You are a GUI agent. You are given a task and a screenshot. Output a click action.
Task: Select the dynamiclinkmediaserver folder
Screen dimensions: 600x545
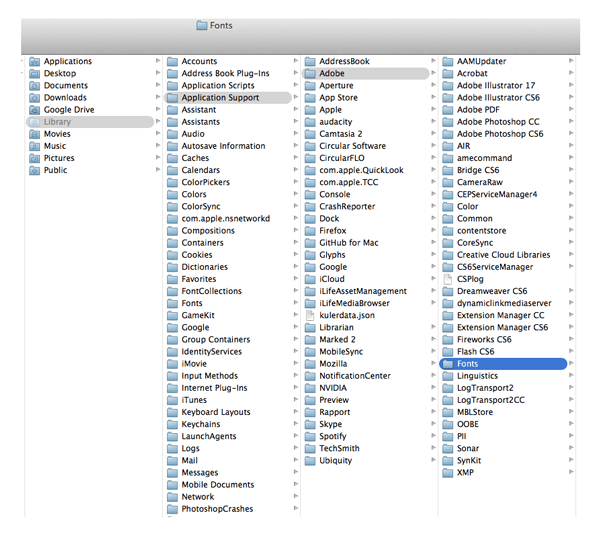click(x=504, y=304)
